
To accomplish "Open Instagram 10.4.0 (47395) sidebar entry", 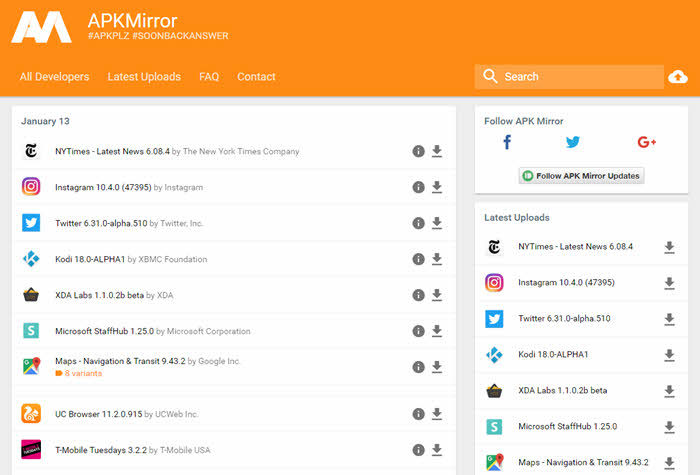I will coord(566,283).
